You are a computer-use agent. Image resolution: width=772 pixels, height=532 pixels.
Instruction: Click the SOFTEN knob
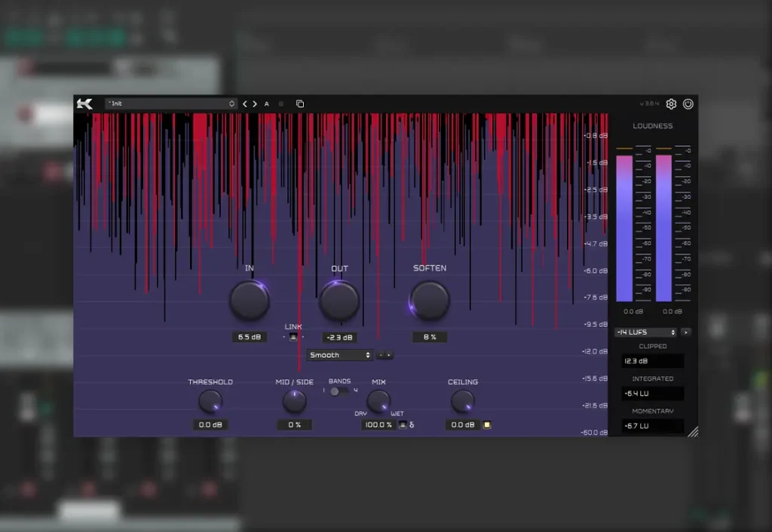[x=430, y=301]
